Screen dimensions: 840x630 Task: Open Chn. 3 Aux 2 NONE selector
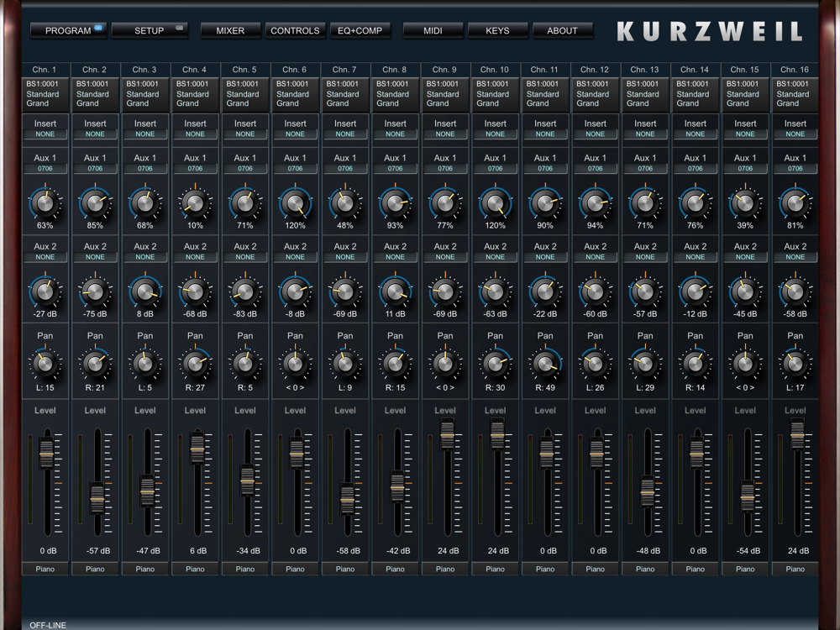click(x=145, y=257)
